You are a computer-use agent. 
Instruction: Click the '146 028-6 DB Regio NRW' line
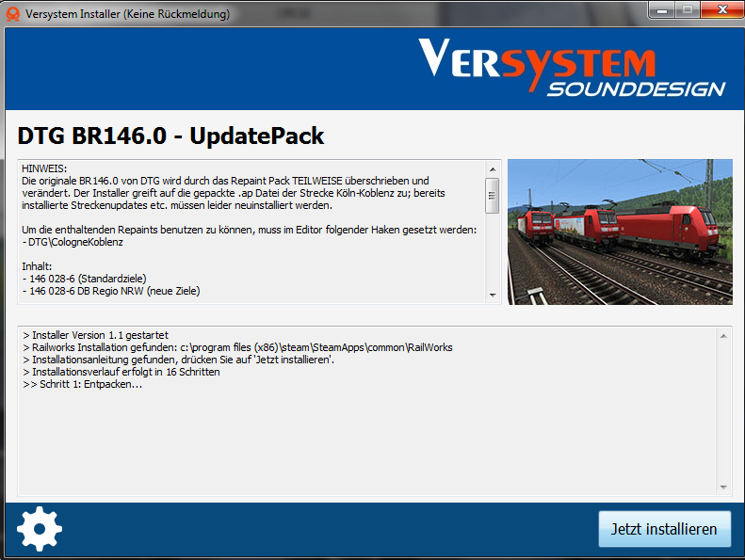coord(111,291)
